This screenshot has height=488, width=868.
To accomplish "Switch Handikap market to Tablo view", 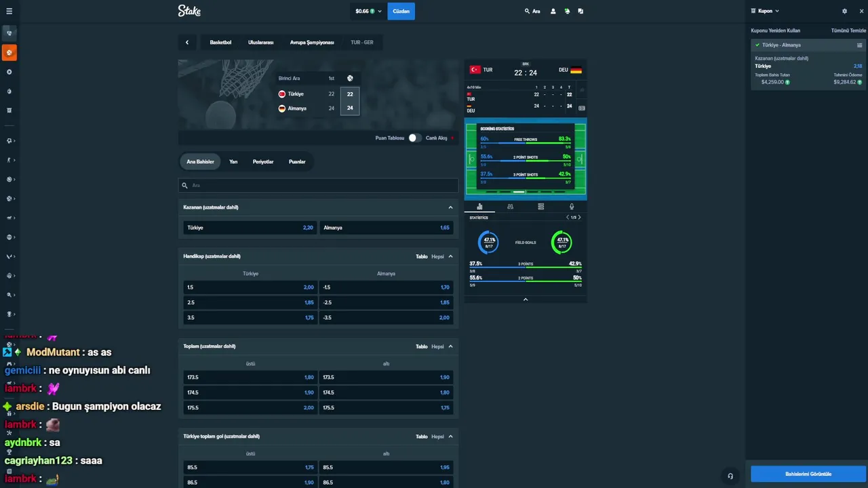I will pyautogui.click(x=422, y=256).
